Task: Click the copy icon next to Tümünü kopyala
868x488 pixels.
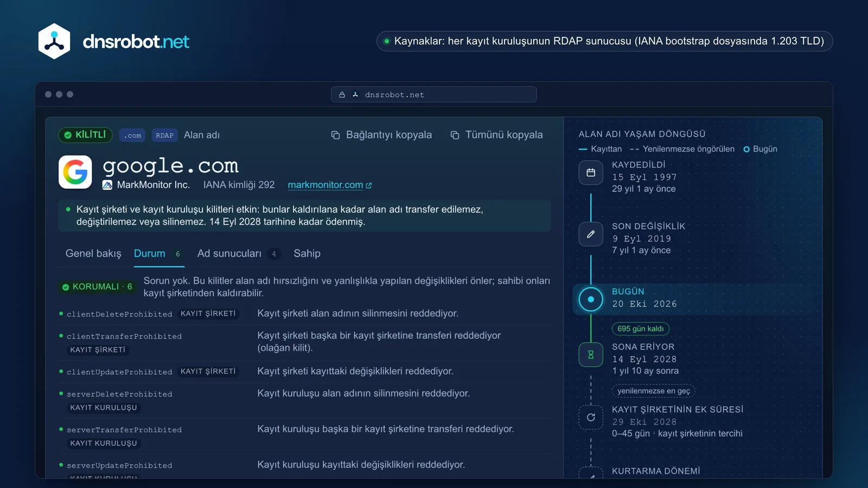Action: [x=455, y=135]
